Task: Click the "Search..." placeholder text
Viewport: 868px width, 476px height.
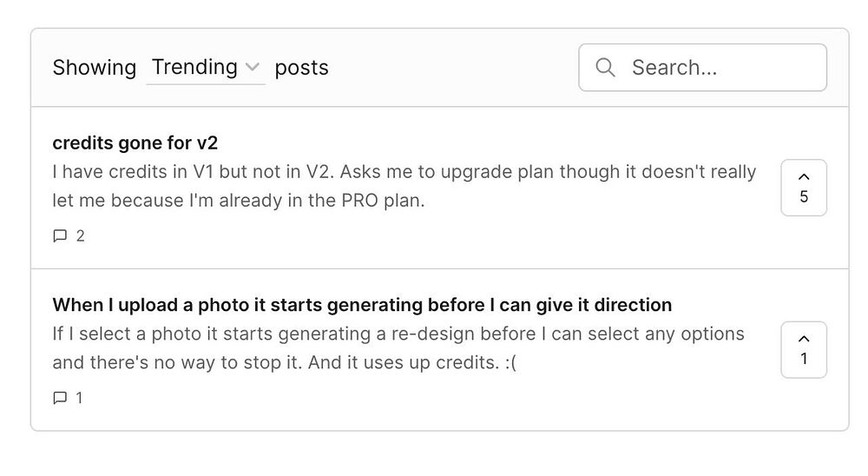Action: click(674, 68)
